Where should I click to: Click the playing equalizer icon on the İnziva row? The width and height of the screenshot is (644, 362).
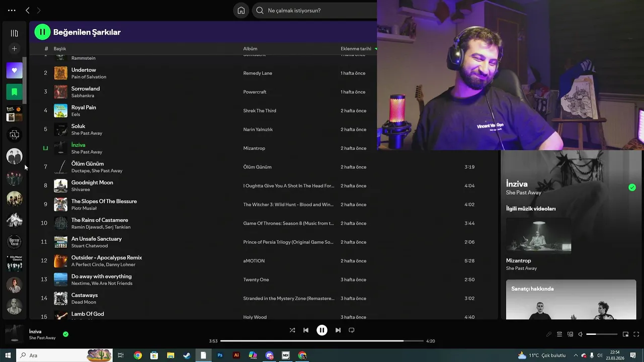click(45, 148)
